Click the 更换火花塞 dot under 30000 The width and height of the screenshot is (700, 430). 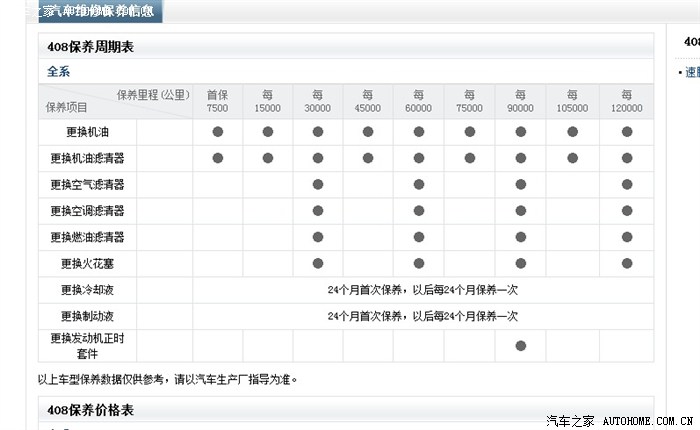(318, 263)
